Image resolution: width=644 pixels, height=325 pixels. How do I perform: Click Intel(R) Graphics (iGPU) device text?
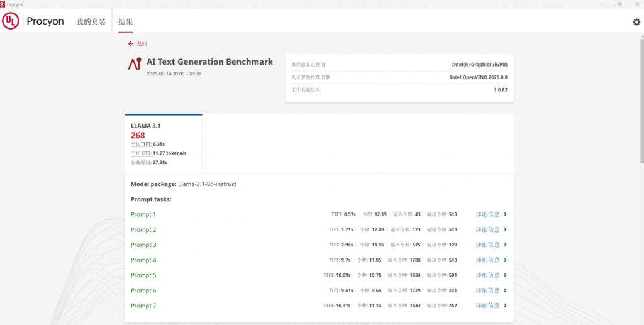coord(479,65)
